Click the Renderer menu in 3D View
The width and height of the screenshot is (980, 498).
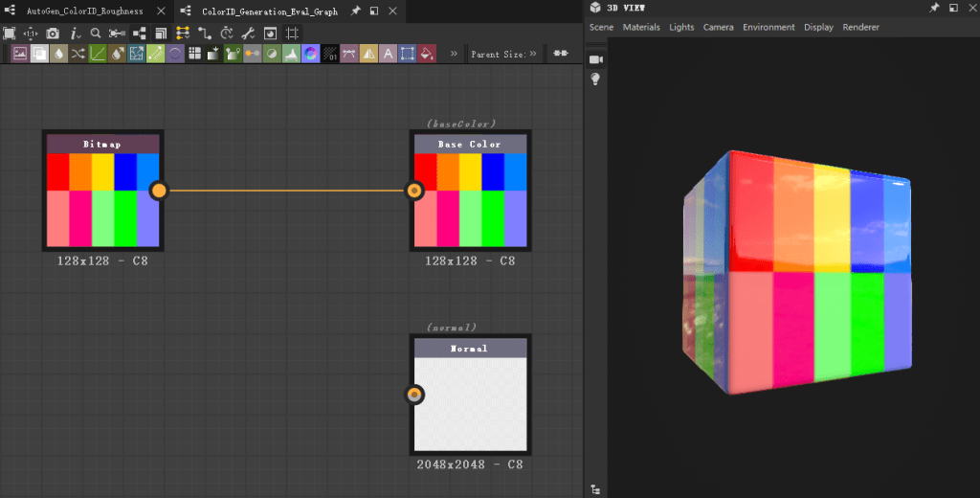click(860, 27)
